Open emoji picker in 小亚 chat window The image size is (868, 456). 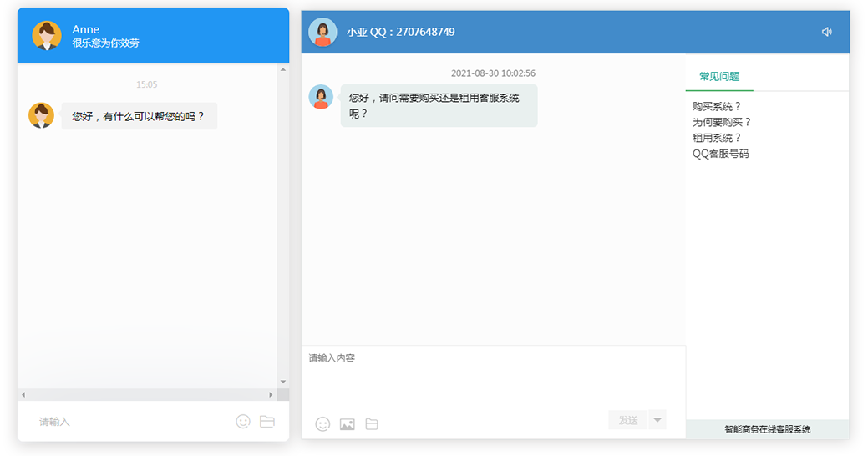pyautogui.click(x=322, y=424)
